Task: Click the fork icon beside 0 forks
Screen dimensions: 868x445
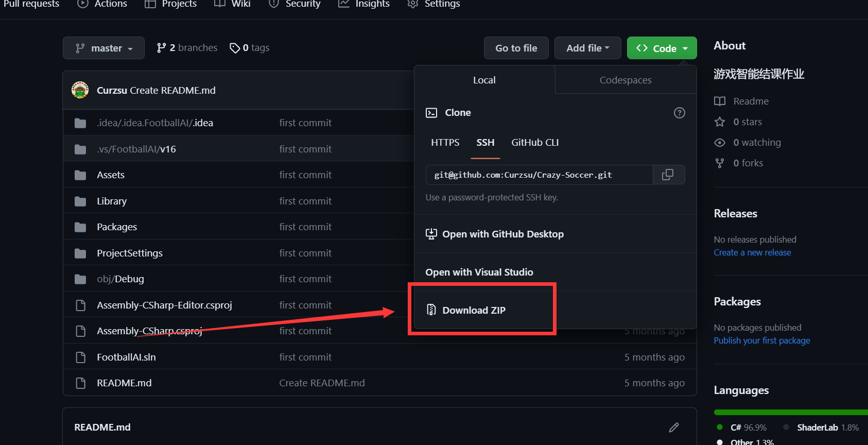Action: [720, 163]
